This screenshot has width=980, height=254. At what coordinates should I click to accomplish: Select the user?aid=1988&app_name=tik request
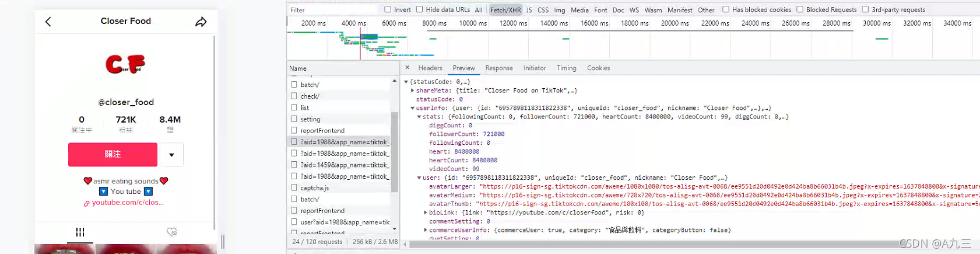(x=339, y=222)
